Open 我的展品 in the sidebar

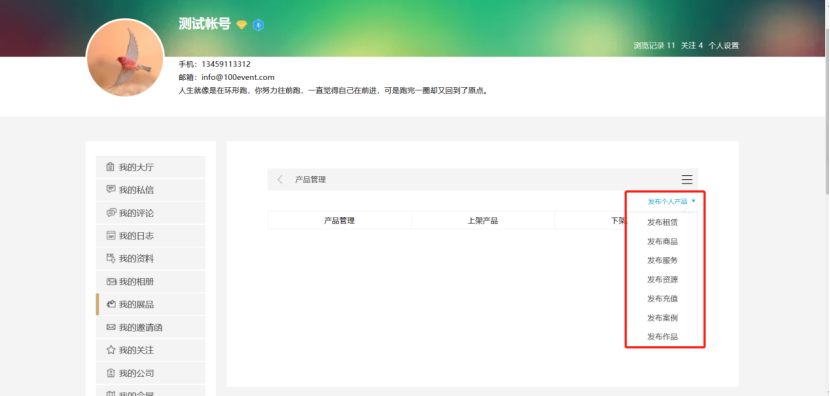click(150, 304)
